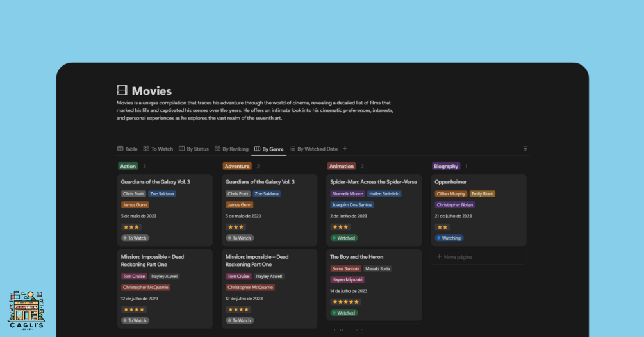Click the Adventure genre group label

(x=237, y=166)
